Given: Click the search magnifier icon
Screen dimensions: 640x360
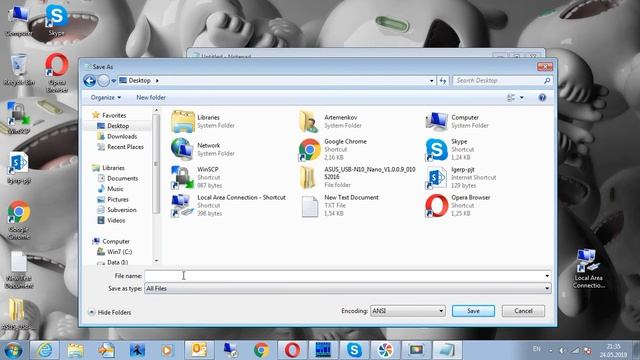Looking at the screenshot, I should tap(547, 81).
